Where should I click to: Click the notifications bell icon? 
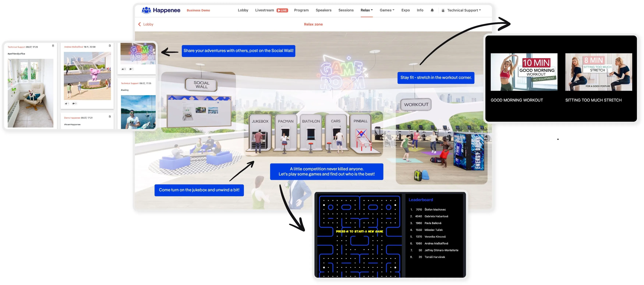click(x=432, y=10)
